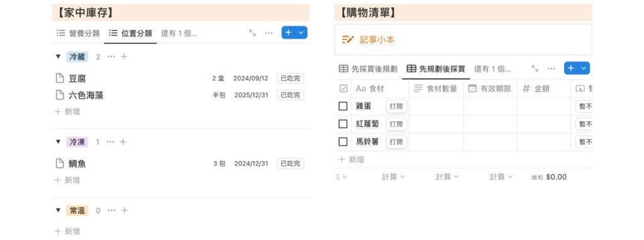Image resolution: width=644 pixels, height=240 pixels.
Task: Tick the 雞蛋 row checkbox
Action: click(343, 106)
